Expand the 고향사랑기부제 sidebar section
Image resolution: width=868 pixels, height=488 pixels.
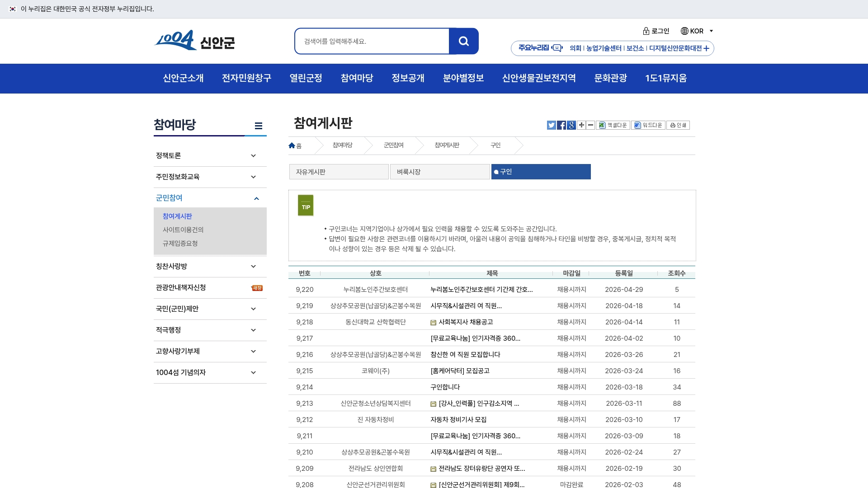pos(210,352)
